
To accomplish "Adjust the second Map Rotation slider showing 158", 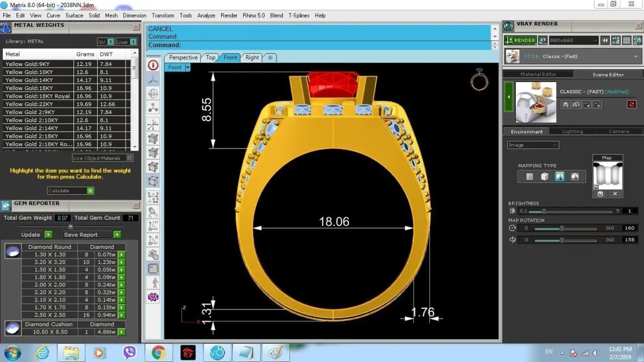I will [566, 240].
